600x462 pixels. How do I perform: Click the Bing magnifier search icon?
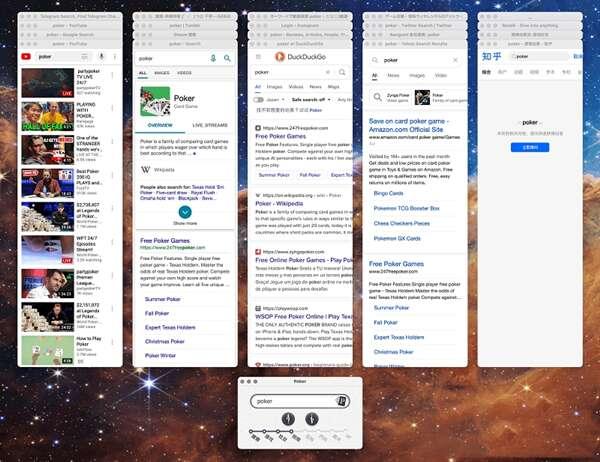click(x=227, y=59)
